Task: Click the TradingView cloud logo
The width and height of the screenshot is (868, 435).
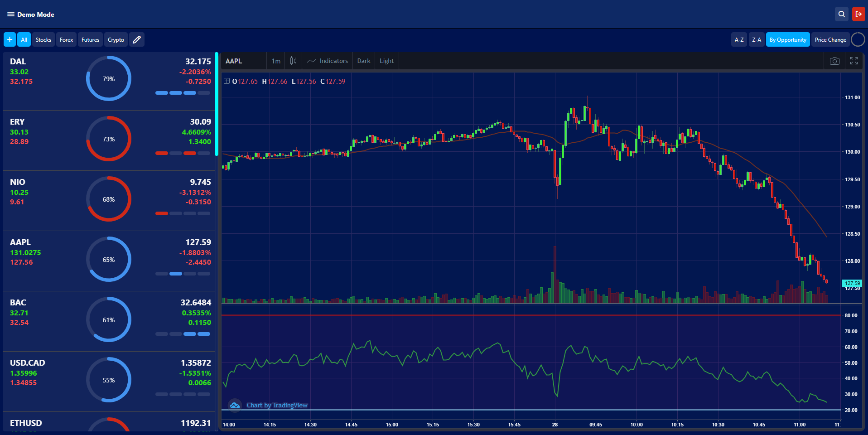Action: (235, 405)
